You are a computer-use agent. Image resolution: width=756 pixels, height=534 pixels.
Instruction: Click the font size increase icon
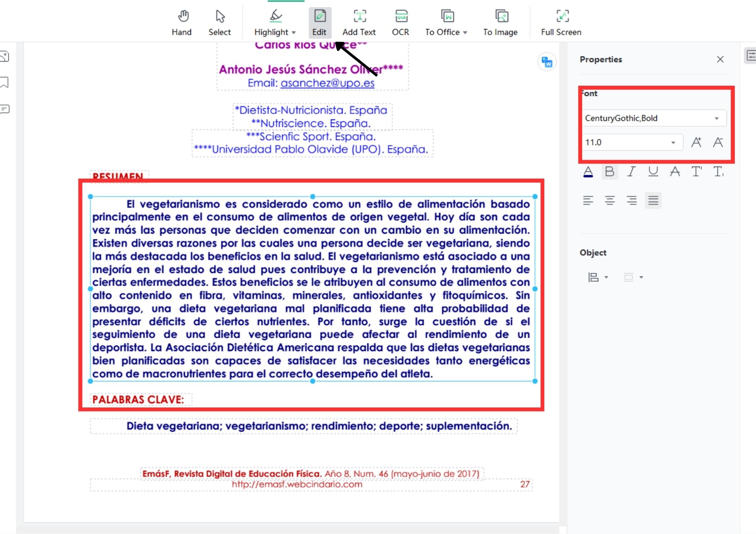pyautogui.click(x=697, y=143)
